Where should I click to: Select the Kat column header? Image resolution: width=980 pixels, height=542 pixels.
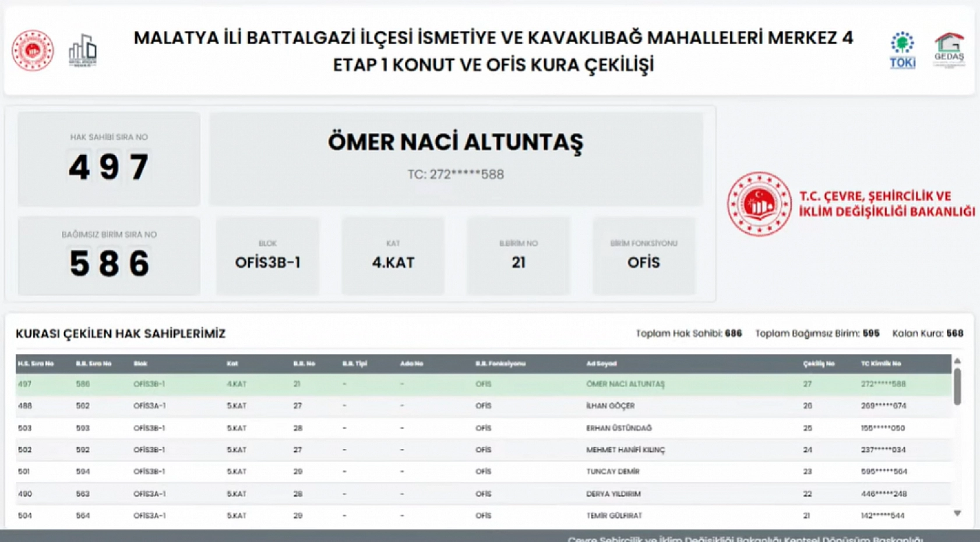[x=233, y=363]
